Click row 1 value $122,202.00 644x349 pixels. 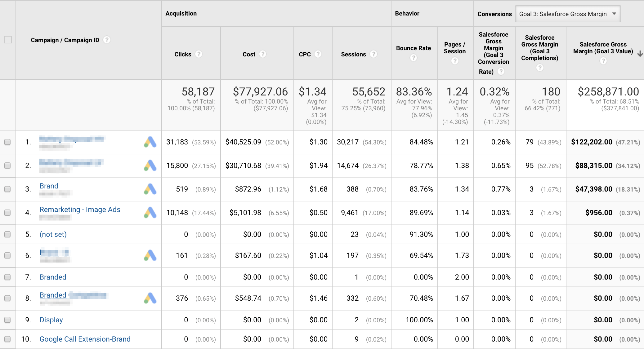pos(592,142)
